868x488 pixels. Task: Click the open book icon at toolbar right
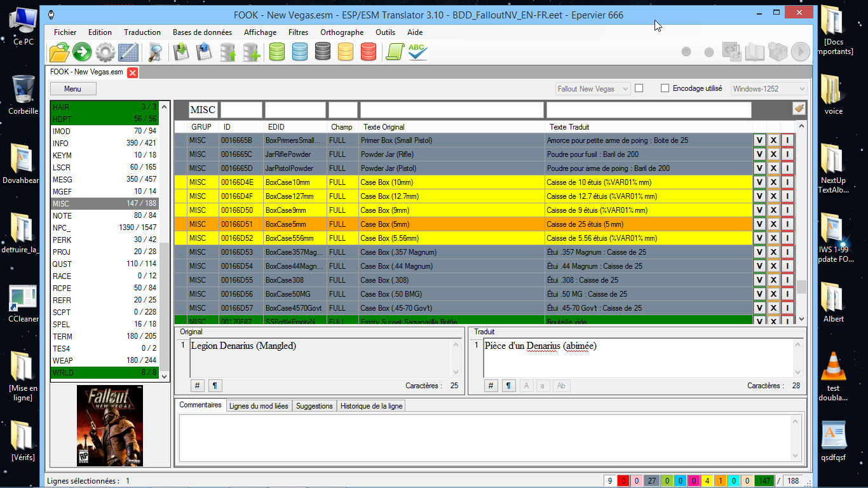coord(754,51)
